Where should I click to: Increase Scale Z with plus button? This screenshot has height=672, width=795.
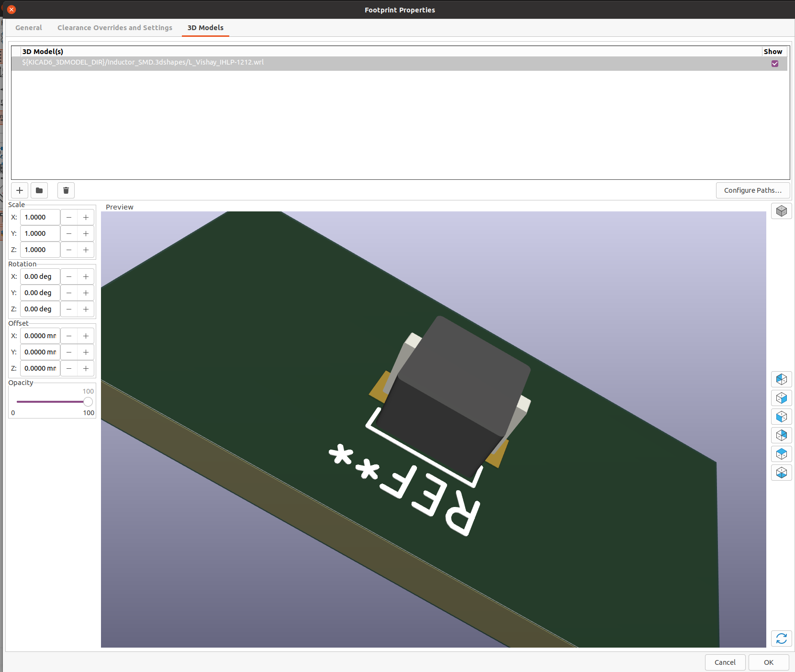86,250
